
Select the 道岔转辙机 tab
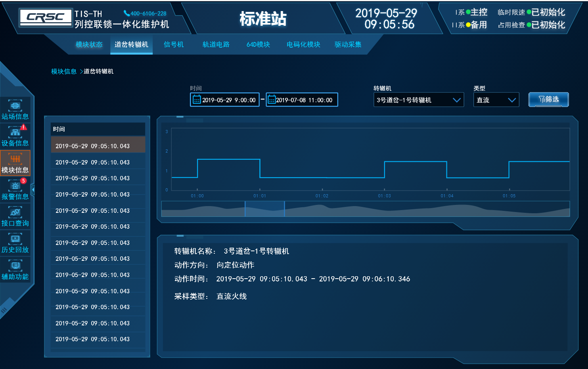coord(131,44)
